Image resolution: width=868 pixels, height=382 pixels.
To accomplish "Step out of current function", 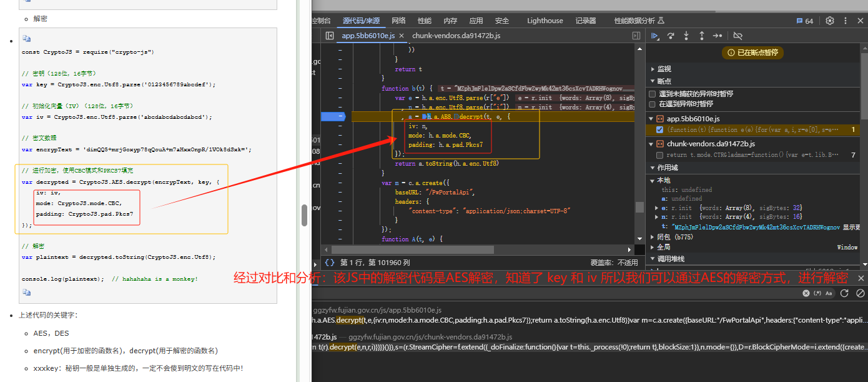I will pyautogui.click(x=702, y=36).
